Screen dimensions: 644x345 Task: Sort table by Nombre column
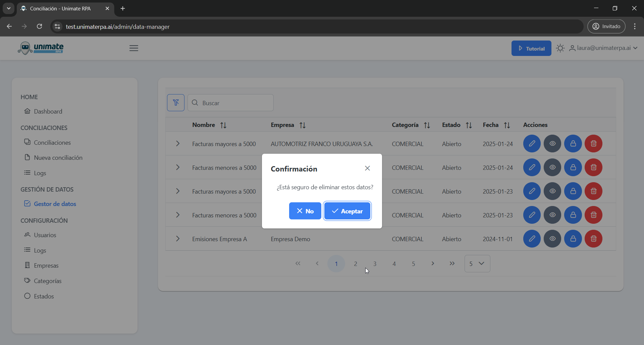point(223,125)
